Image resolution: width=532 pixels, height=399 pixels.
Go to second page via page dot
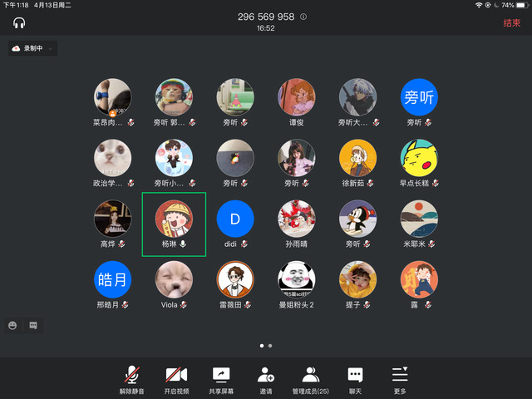point(270,344)
